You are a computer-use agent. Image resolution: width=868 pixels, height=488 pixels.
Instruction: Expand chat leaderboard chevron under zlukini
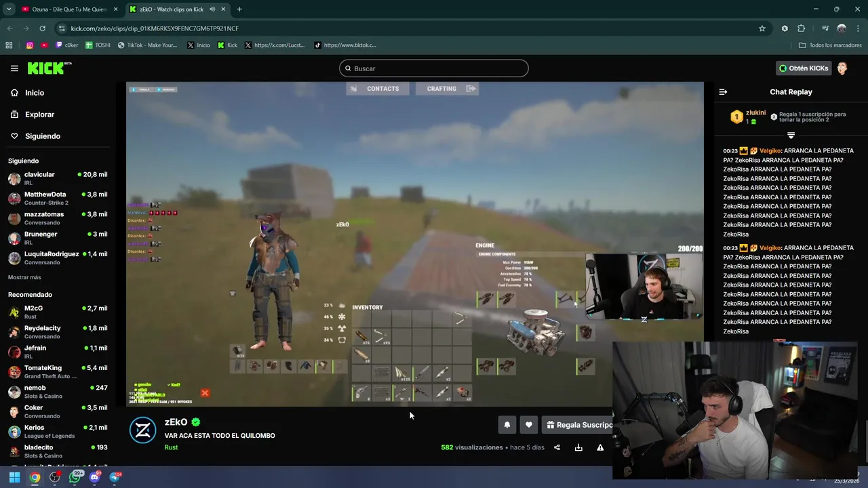(791, 136)
